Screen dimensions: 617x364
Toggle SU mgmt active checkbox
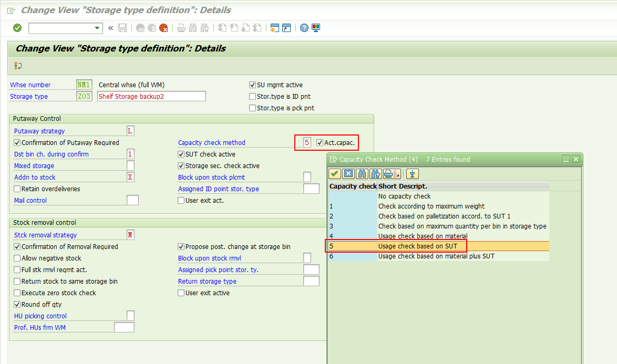253,85
